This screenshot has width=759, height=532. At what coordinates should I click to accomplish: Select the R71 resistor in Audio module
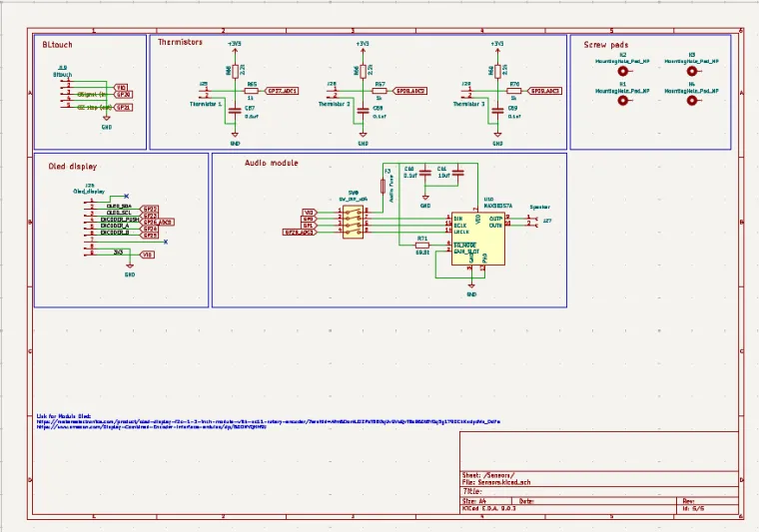click(x=422, y=244)
